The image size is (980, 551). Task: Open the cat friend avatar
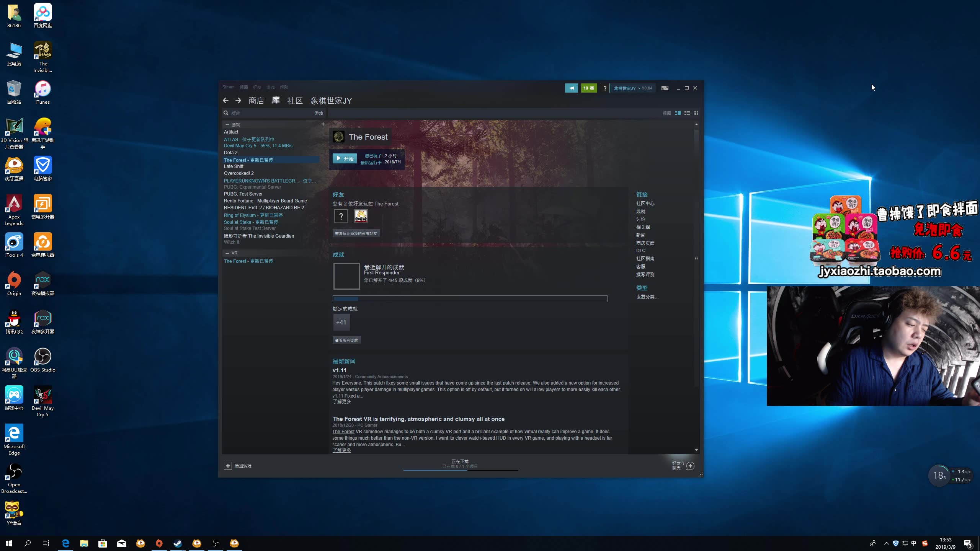point(361,216)
